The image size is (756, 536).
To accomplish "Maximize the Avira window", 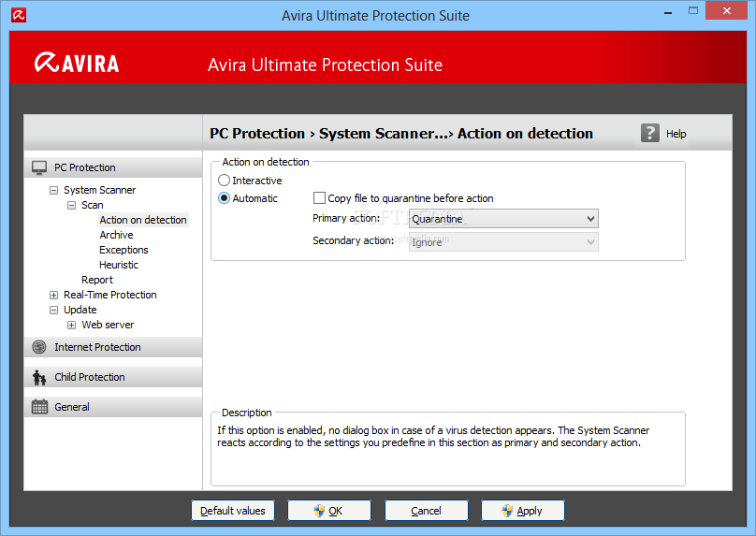I will pyautogui.click(x=693, y=10).
